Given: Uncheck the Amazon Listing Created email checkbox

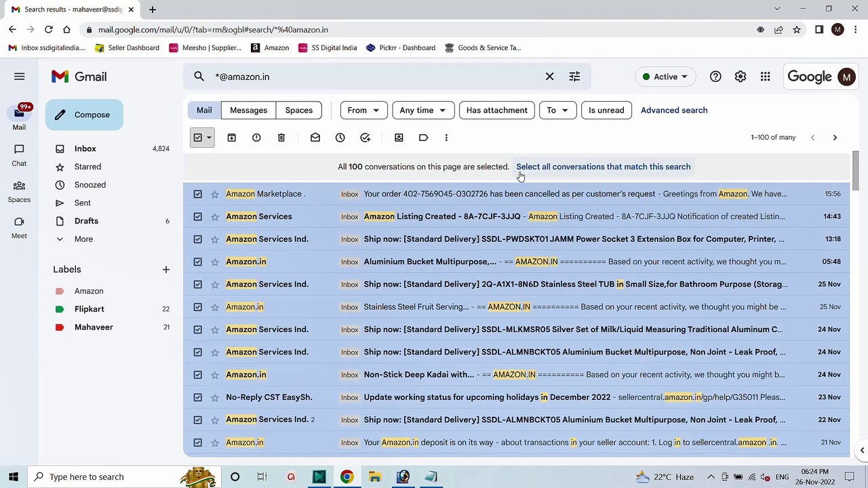Looking at the screenshot, I should [x=197, y=216].
